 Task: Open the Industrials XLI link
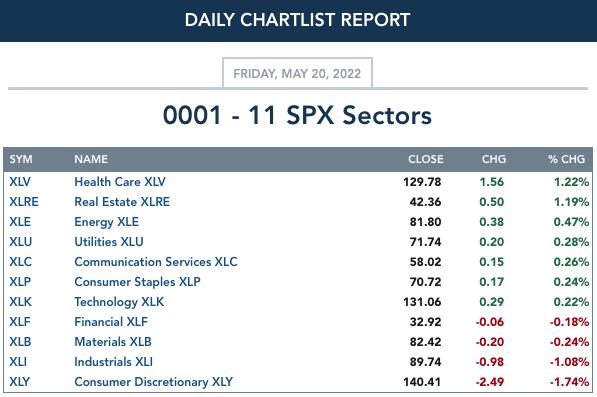(113, 362)
